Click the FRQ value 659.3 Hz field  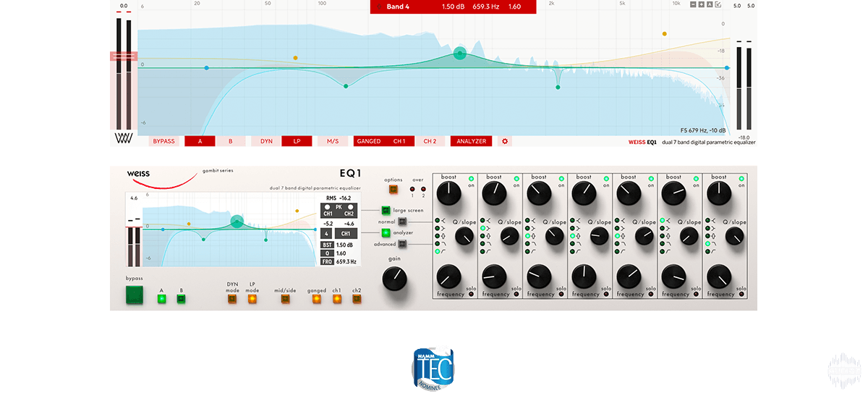point(347,261)
